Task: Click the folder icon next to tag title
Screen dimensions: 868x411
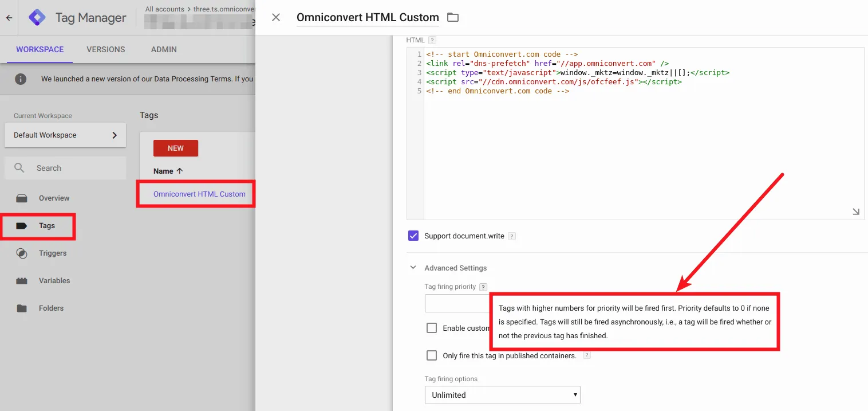Action: pos(453,17)
